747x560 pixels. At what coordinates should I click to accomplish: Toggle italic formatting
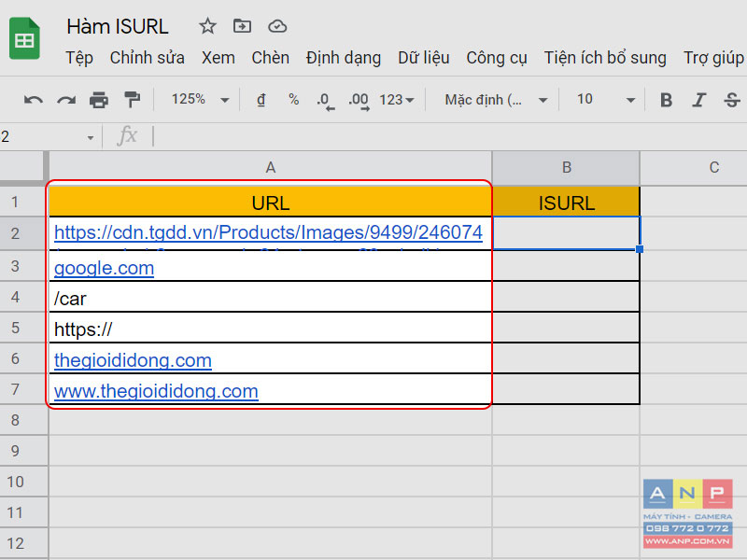(x=698, y=100)
